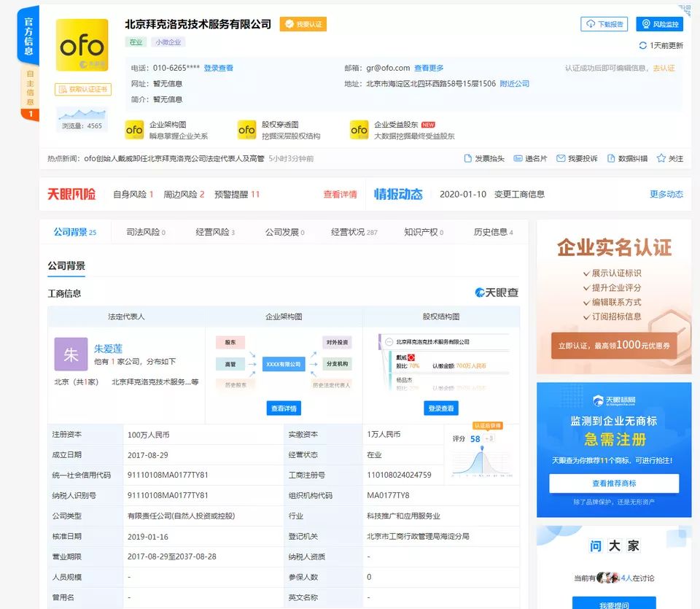This screenshot has width=700, height=609.
Task: Click the 我要投诉 envelope icon
Action: pos(561,158)
